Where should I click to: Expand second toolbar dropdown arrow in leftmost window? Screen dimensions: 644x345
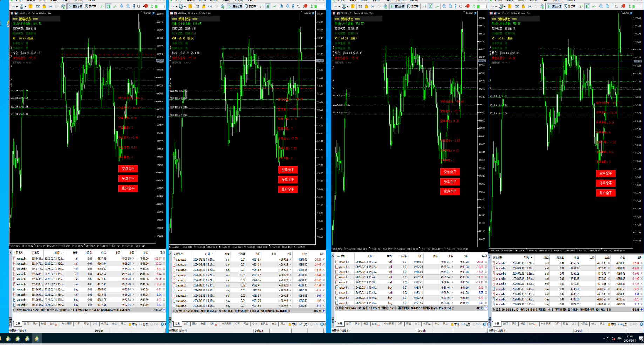pos(25,7)
